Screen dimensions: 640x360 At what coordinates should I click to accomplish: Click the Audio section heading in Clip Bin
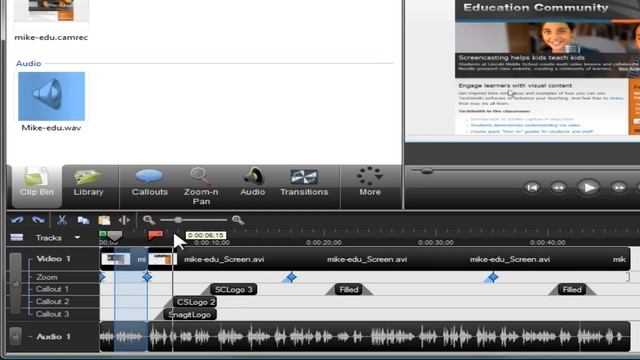pyautogui.click(x=29, y=63)
